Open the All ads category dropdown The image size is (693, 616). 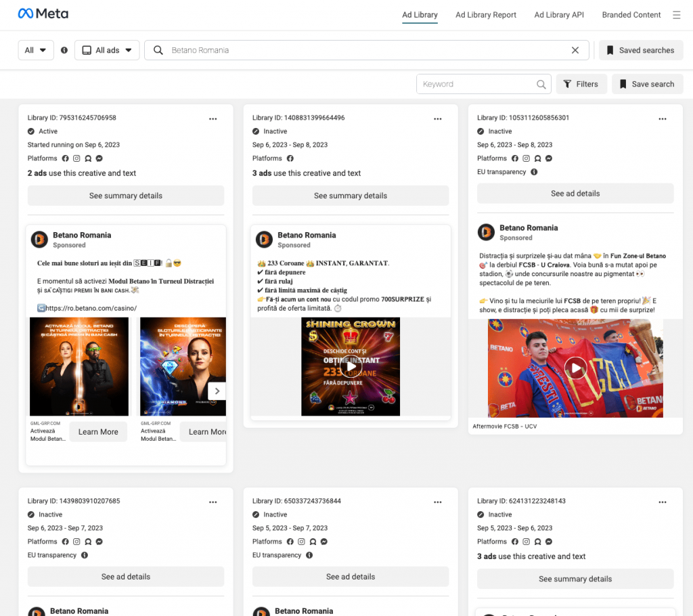pyautogui.click(x=107, y=50)
